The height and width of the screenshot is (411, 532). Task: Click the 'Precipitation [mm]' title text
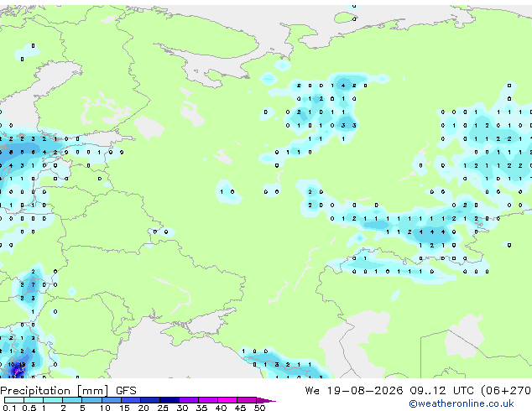tap(55, 391)
